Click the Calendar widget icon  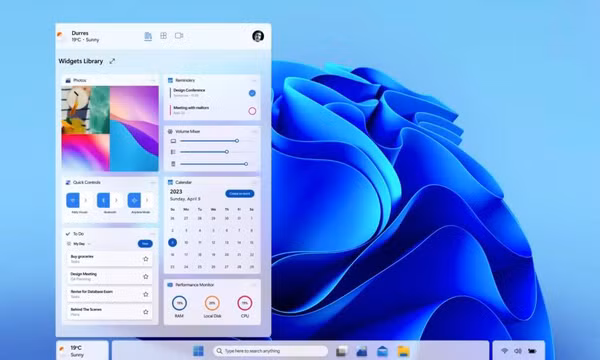pos(170,182)
